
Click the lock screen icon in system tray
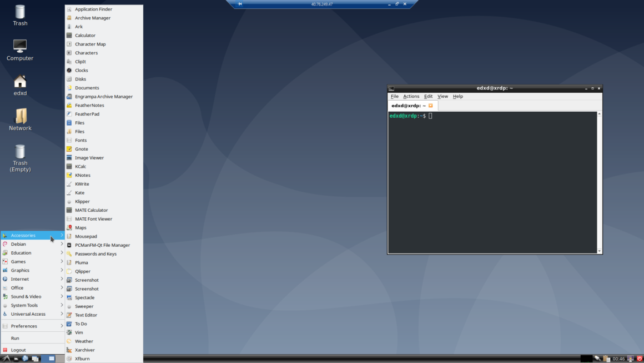click(630, 358)
